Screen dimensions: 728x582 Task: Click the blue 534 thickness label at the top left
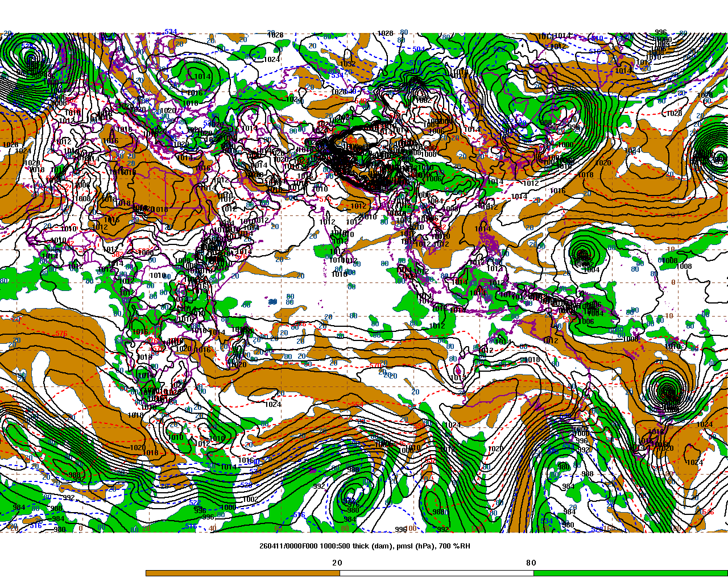[171, 32]
